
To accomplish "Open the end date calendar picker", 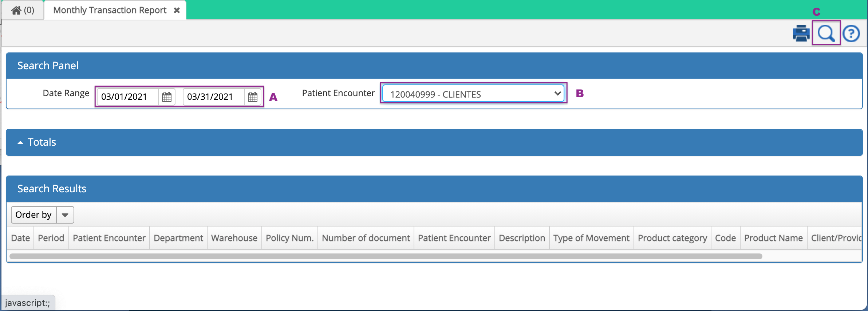I will [x=253, y=97].
